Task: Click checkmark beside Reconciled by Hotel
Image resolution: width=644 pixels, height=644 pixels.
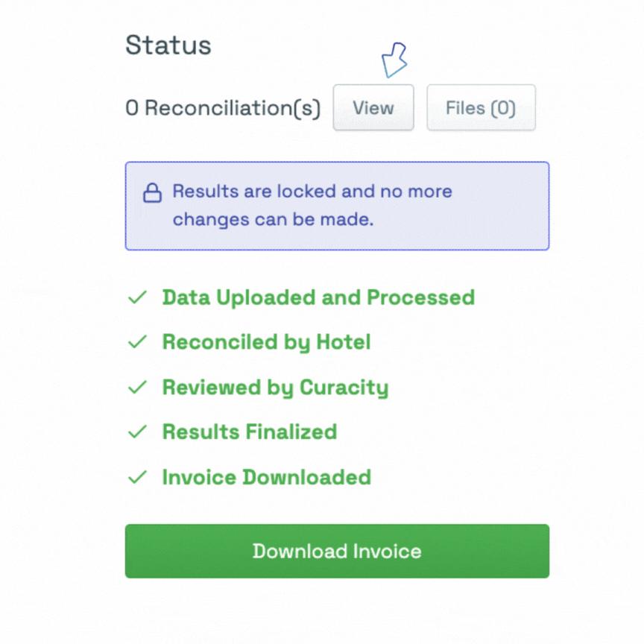Action: coord(138,341)
